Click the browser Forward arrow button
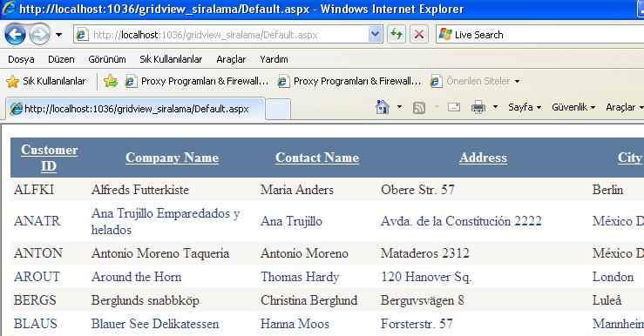 pyautogui.click(x=40, y=35)
